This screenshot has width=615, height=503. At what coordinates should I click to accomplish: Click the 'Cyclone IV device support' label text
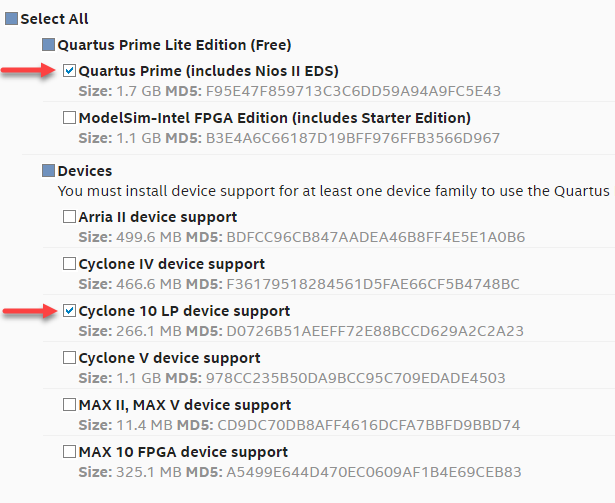tap(171, 265)
